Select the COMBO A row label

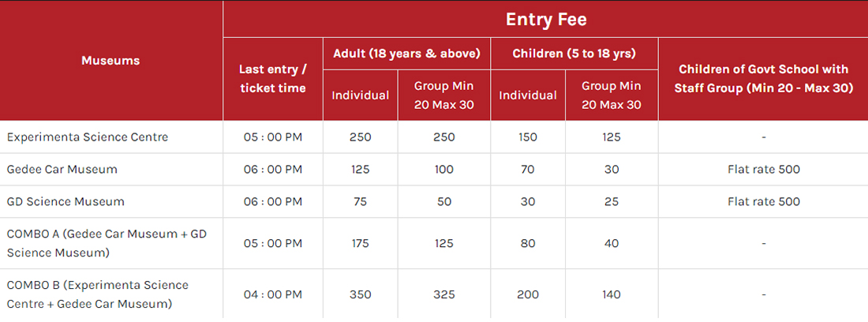click(x=107, y=243)
